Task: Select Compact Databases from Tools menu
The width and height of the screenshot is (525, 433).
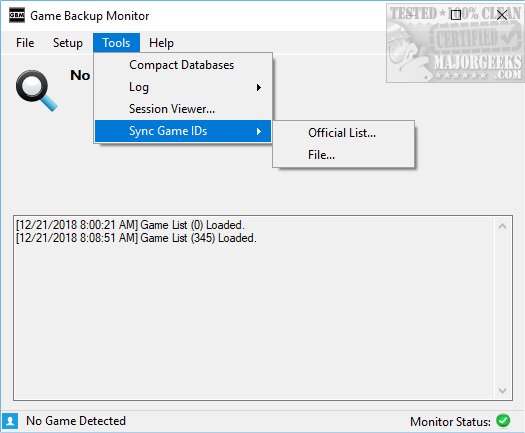Action: (183, 65)
